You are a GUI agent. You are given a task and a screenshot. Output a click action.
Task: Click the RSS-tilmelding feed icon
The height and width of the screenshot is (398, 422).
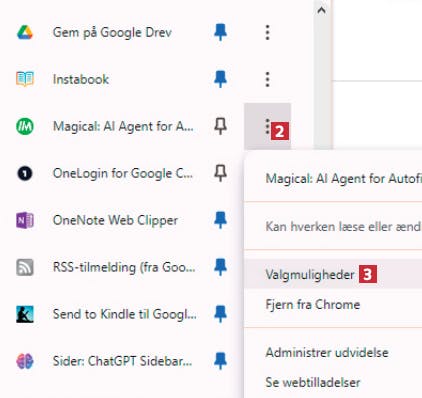click(x=25, y=267)
